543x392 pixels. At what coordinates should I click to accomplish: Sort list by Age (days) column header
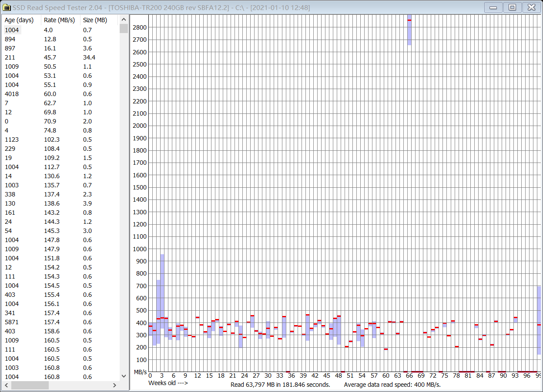tap(21, 20)
